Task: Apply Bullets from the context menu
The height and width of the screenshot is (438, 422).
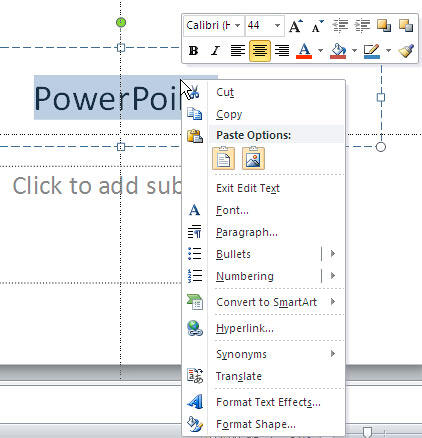Action: pos(233,254)
